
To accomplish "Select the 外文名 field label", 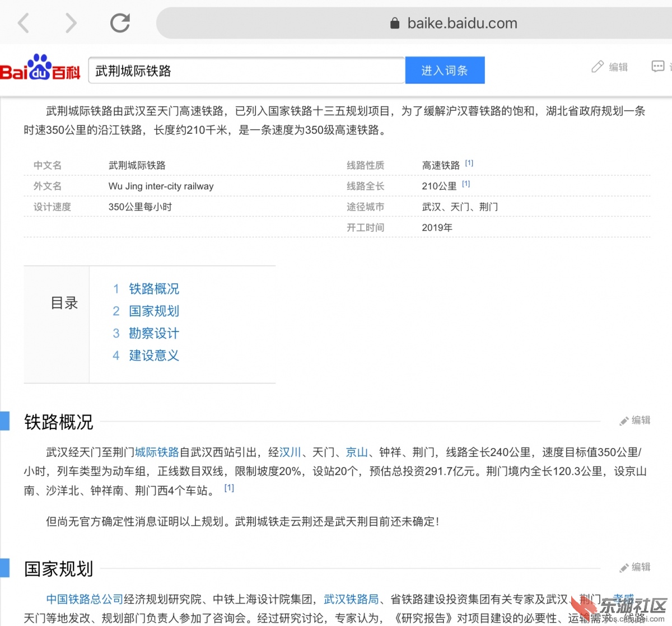I will 48,186.
